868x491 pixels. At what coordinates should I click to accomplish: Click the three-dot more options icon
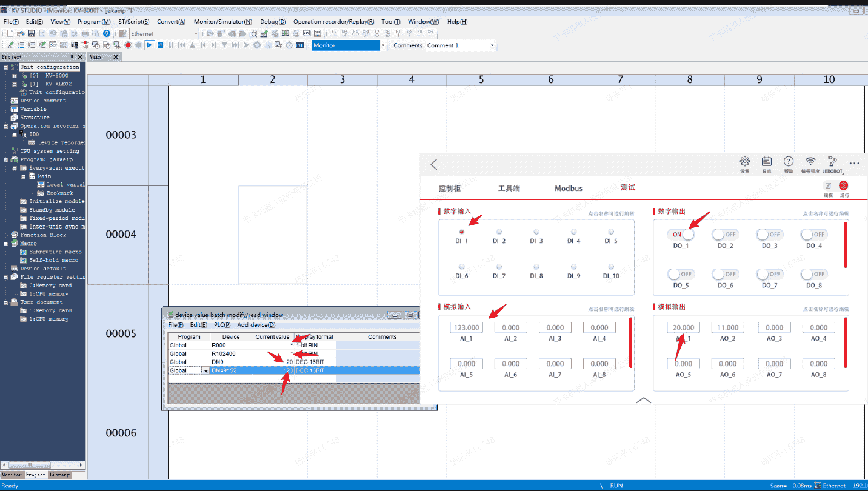(854, 164)
